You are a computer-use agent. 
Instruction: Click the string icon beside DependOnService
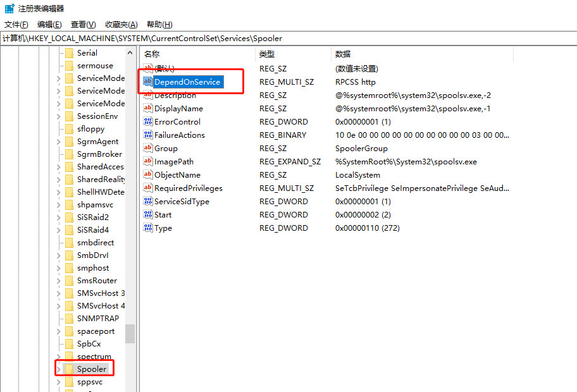148,82
